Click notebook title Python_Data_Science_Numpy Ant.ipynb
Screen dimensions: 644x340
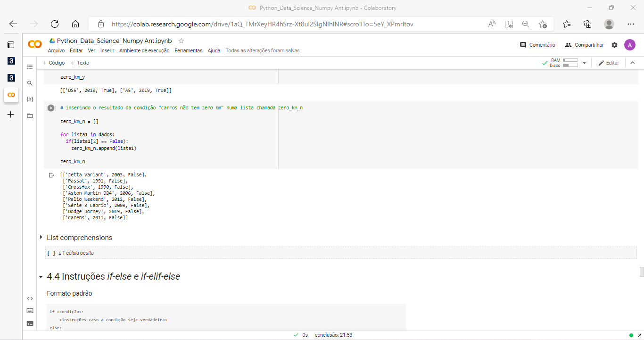coord(115,41)
